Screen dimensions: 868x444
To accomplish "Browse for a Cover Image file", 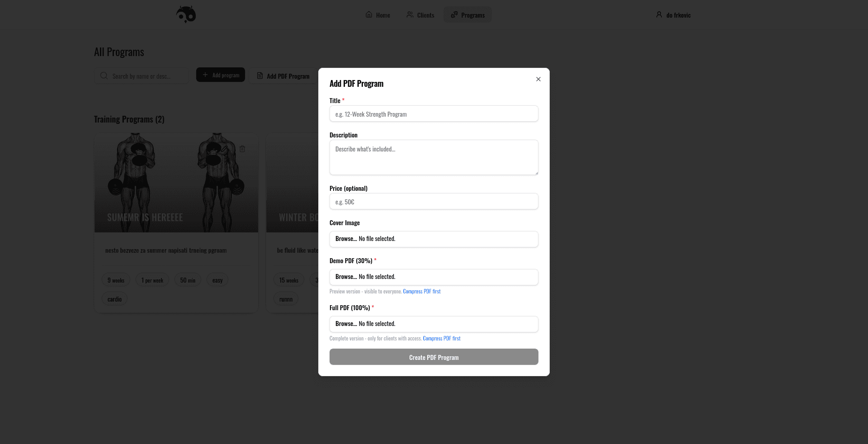I will coord(346,239).
